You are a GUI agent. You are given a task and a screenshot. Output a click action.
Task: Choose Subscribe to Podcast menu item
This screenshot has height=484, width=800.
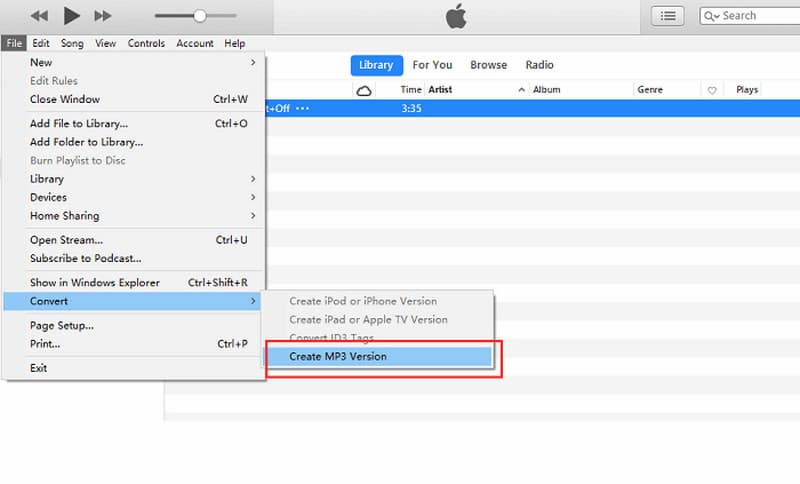coord(134,259)
